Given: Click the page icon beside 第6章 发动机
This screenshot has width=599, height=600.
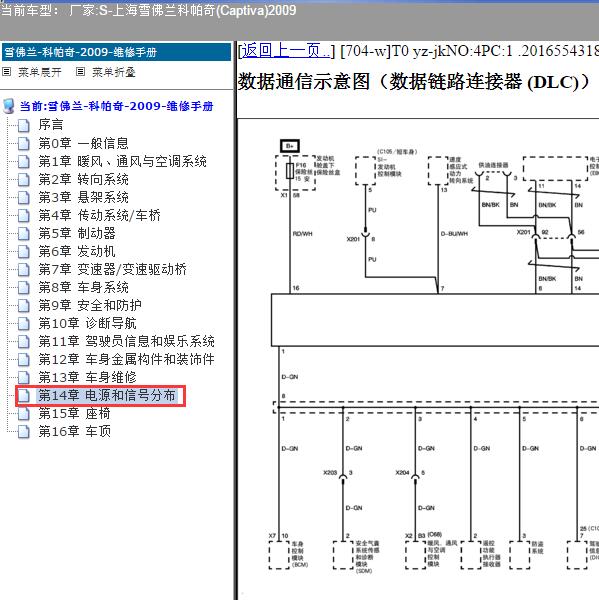Looking at the screenshot, I should tap(24, 251).
